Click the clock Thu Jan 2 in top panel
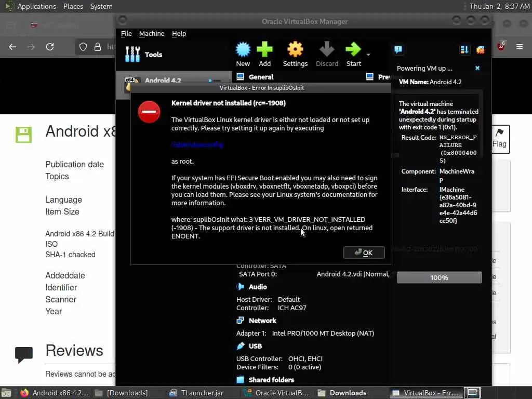The width and height of the screenshot is (532, 399). [499, 6]
